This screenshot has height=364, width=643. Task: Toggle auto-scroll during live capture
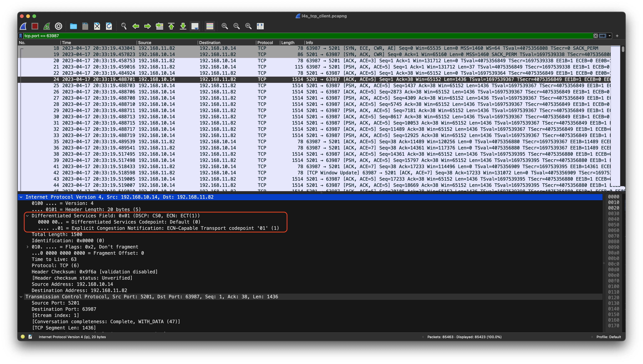point(195,26)
